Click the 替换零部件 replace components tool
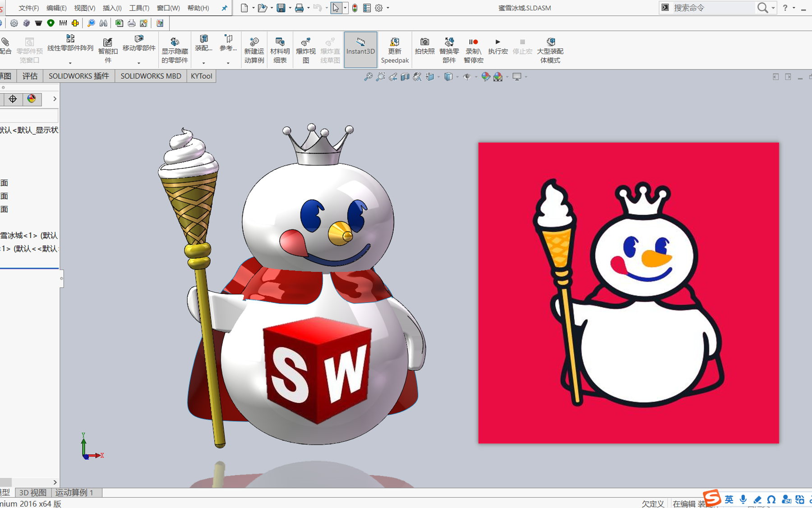Image resolution: width=812 pixels, height=508 pixels. pyautogui.click(x=449, y=50)
